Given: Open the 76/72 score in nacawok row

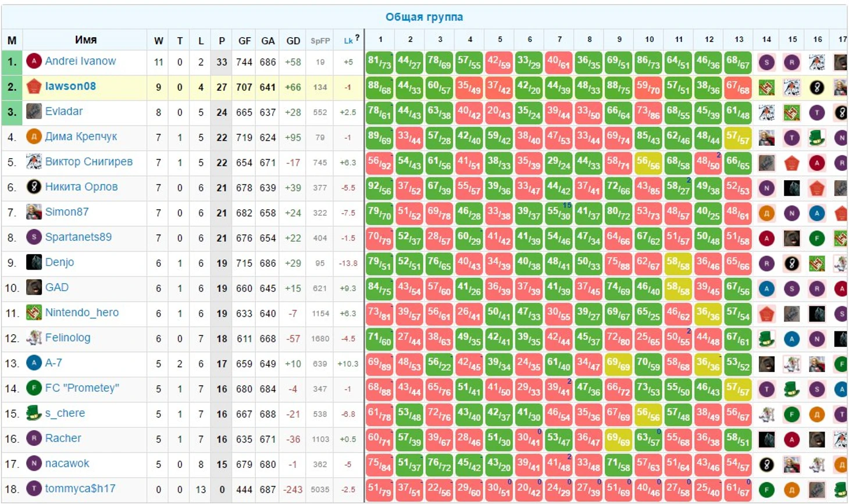Looking at the screenshot, I should pyautogui.click(x=440, y=465).
